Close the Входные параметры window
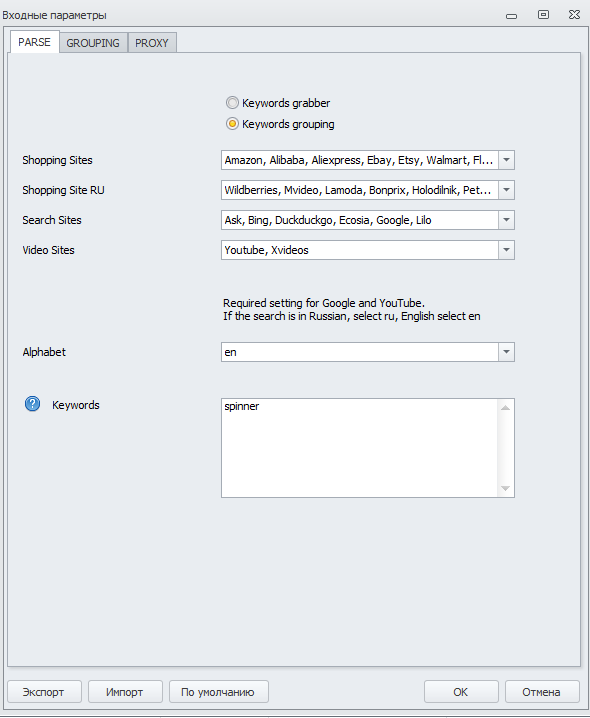This screenshot has height=718, width=590. [574, 15]
